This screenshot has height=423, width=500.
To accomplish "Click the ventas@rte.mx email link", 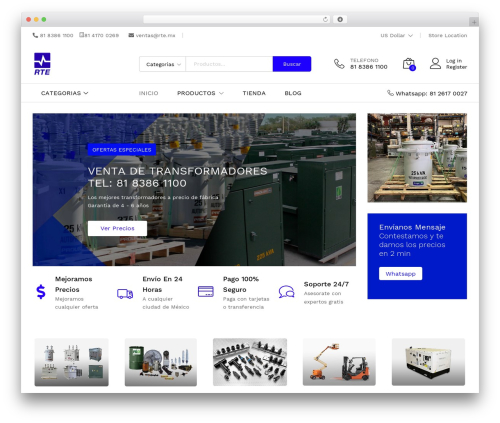I will [x=155, y=35].
